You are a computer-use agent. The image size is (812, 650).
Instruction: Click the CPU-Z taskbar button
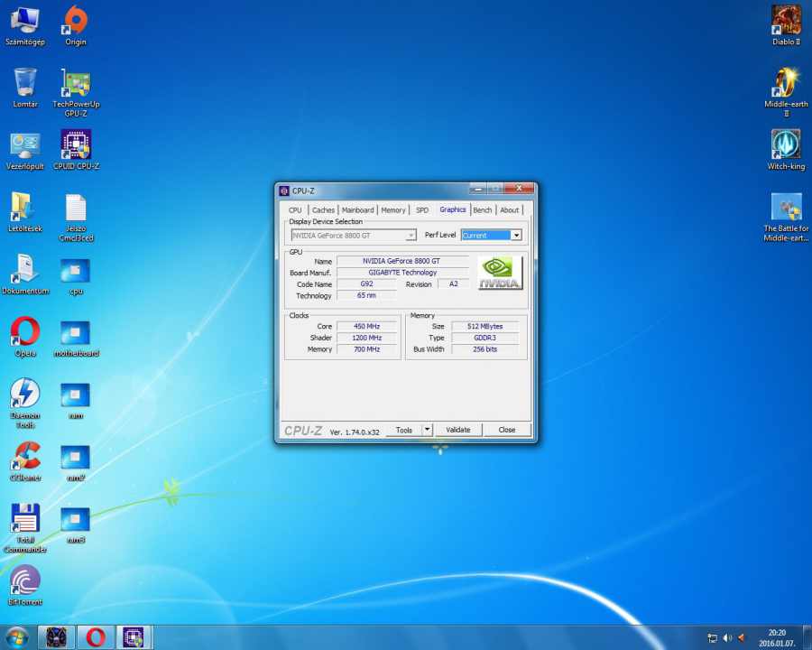(x=134, y=637)
